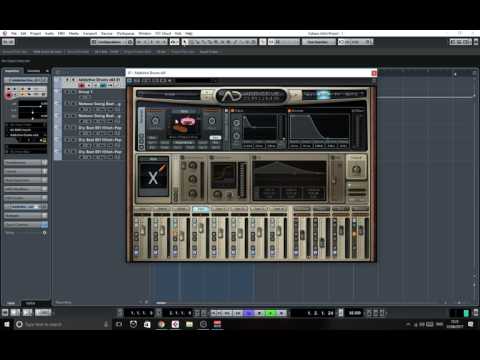Click the second envelope curve graph
The image size is (480, 360).
tap(320, 127)
